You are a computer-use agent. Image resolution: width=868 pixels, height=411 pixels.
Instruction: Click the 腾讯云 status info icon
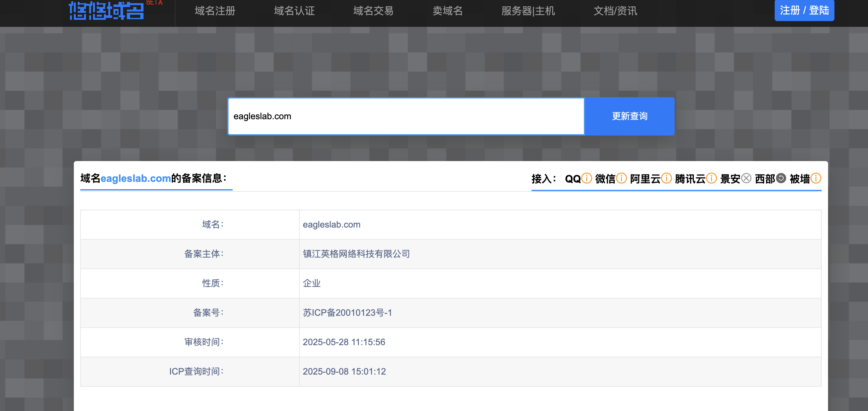tap(711, 178)
